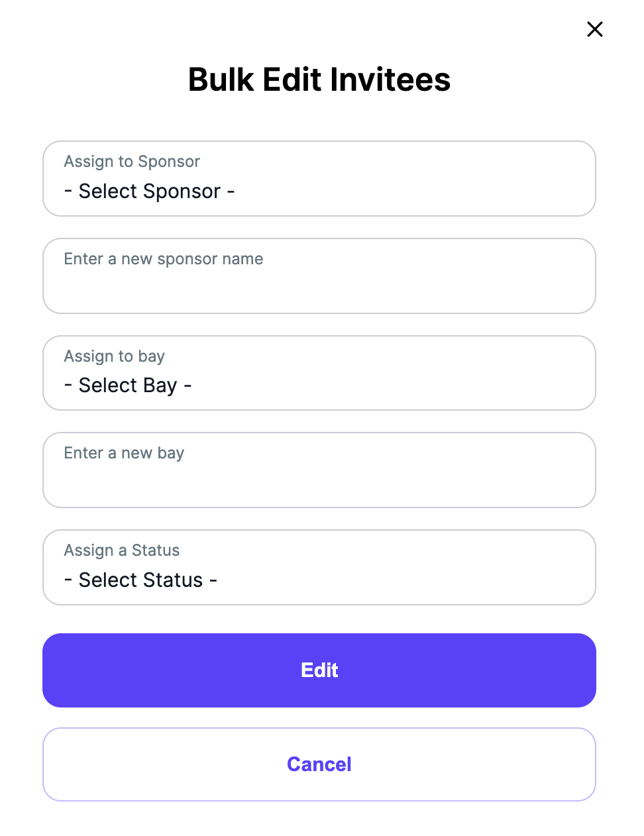The width and height of the screenshot is (644, 836).
Task: Close the Bulk Edit Invitees dialog
Action: point(594,29)
